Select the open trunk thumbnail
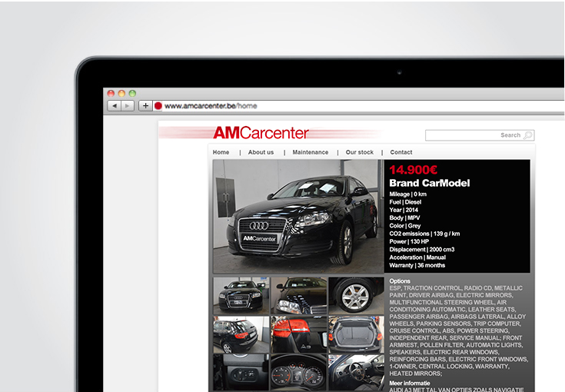565x392 pixels. (x=357, y=334)
